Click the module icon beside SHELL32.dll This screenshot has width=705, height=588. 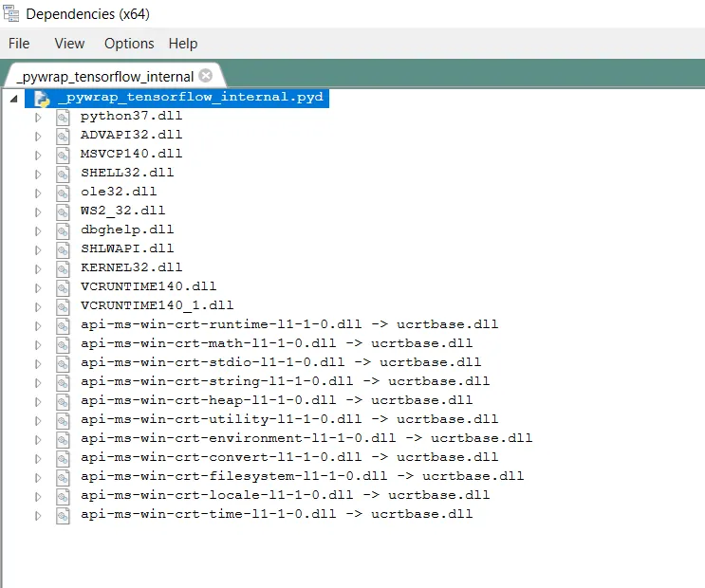(x=63, y=174)
